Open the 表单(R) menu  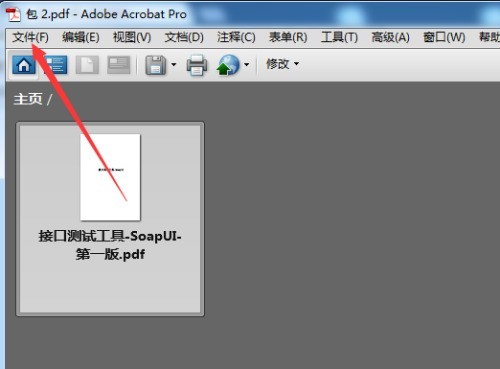coord(288,37)
